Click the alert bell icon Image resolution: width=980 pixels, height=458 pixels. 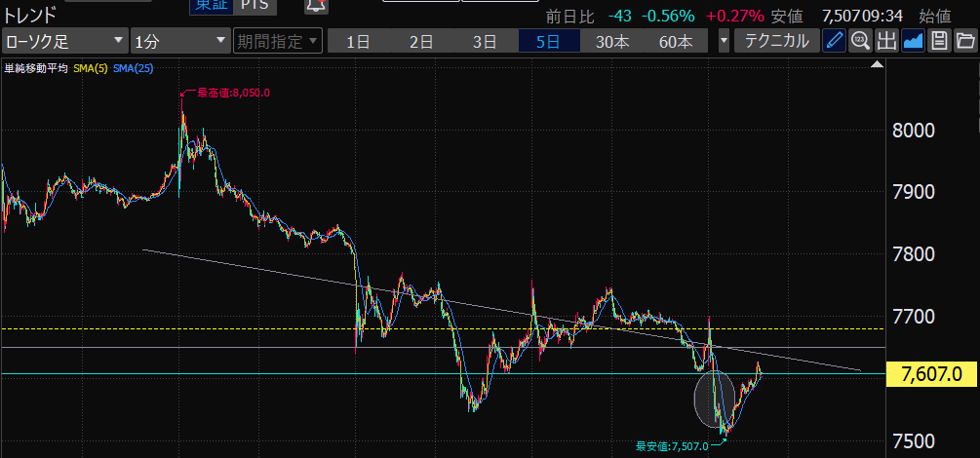pos(315,6)
